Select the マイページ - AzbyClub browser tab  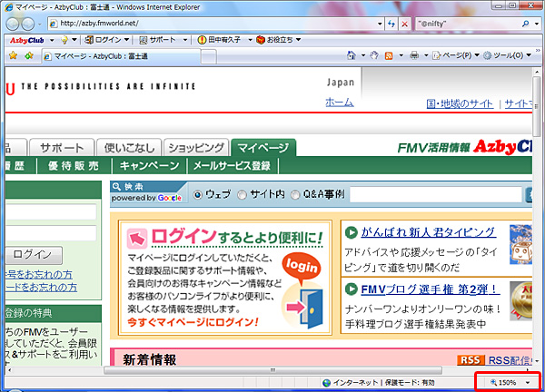[x=122, y=56]
